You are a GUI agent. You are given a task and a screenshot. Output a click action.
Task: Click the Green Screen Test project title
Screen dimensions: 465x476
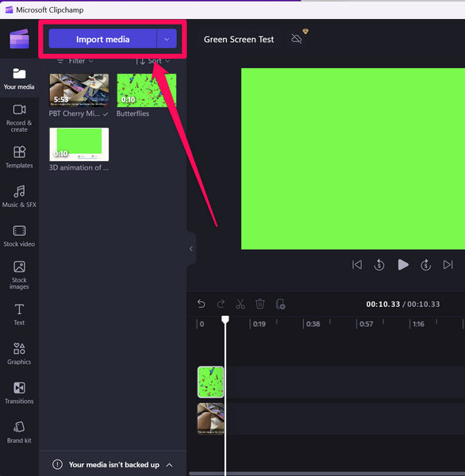(x=239, y=39)
